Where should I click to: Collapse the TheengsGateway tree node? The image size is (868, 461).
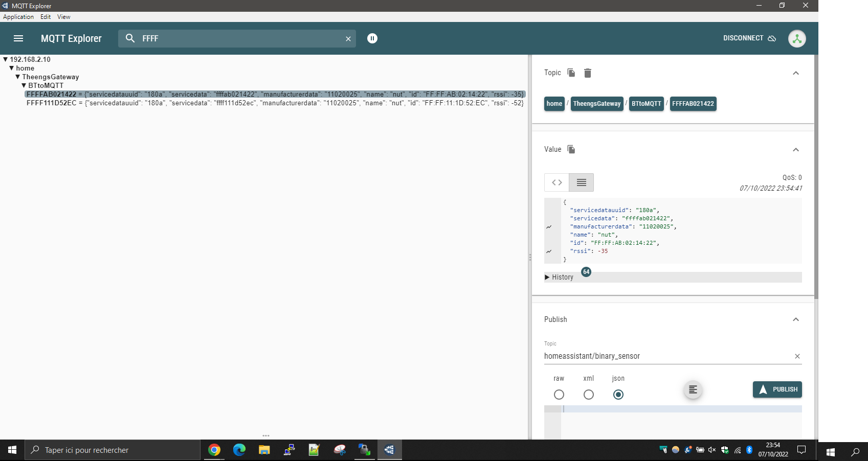pyautogui.click(x=18, y=77)
